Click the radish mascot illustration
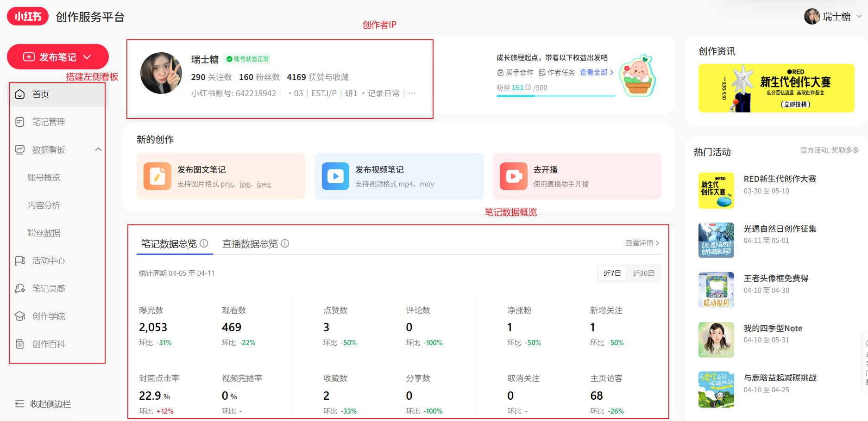Image resolution: width=868 pixels, height=421 pixels. [638, 76]
